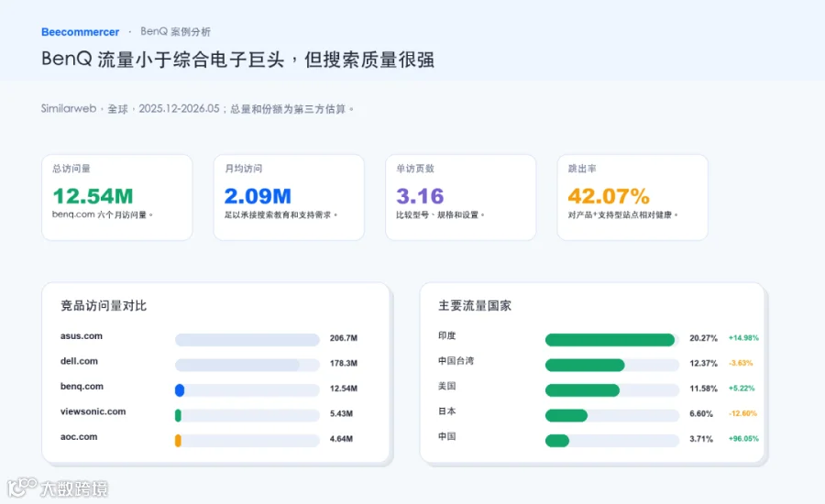This screenshot has height=504, width=825.
Task: Select the 单访页数 3.16 card
Action: pyautogui.click(x=461, y=197)
